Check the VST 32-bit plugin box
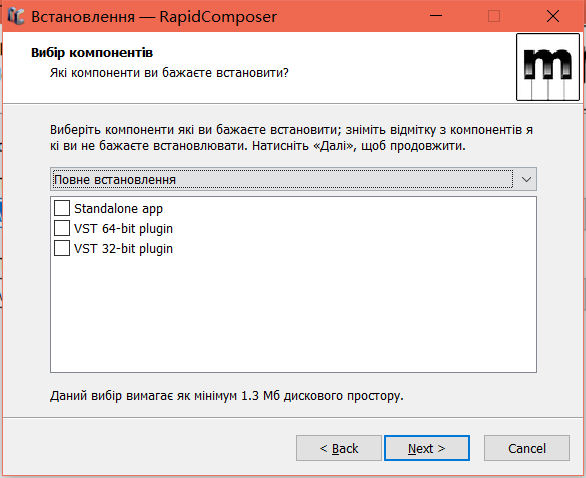 pos(62,248)
